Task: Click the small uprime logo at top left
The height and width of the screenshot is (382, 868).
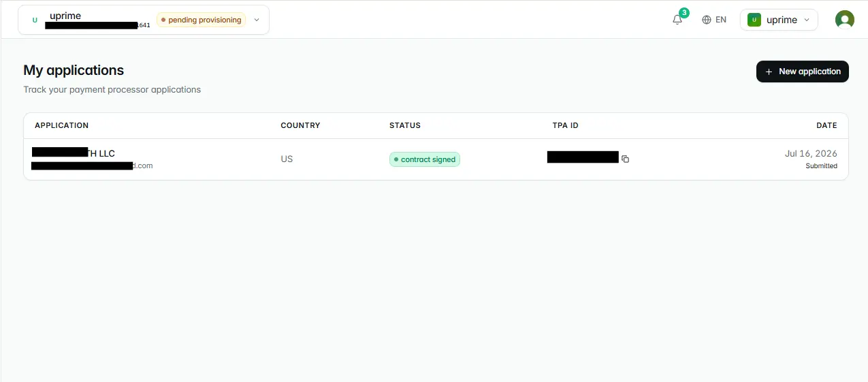Action: coord(35,20)
